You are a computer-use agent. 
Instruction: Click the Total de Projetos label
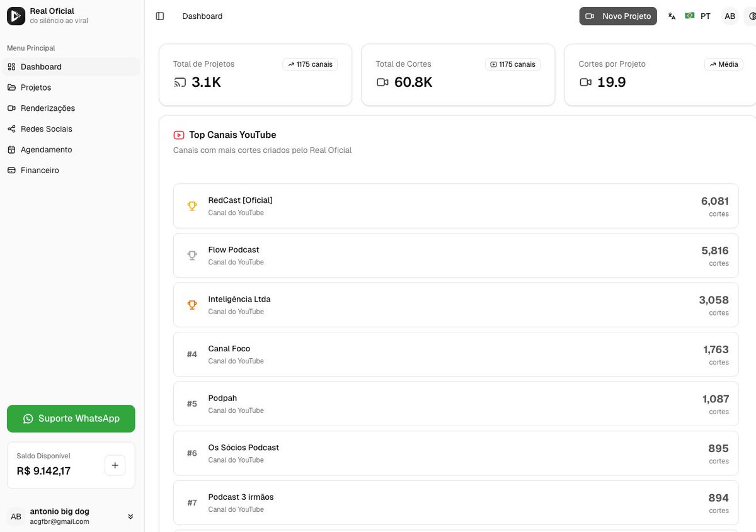(203, 64)
